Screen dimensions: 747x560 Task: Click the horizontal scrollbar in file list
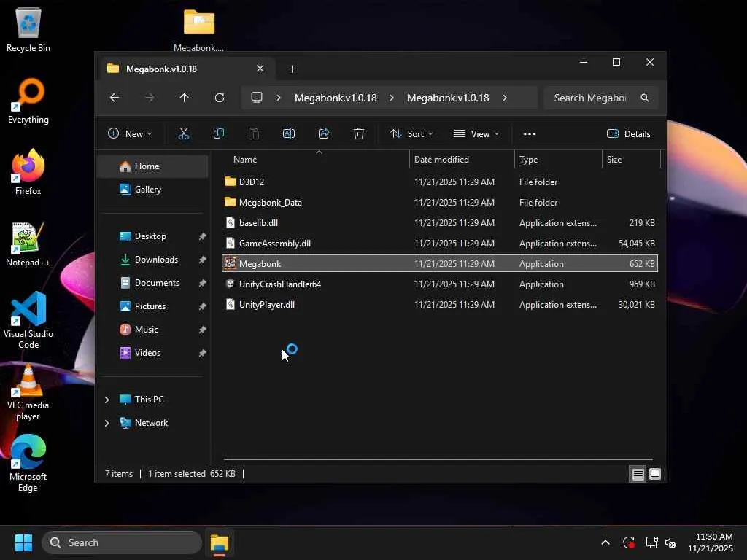438,459
